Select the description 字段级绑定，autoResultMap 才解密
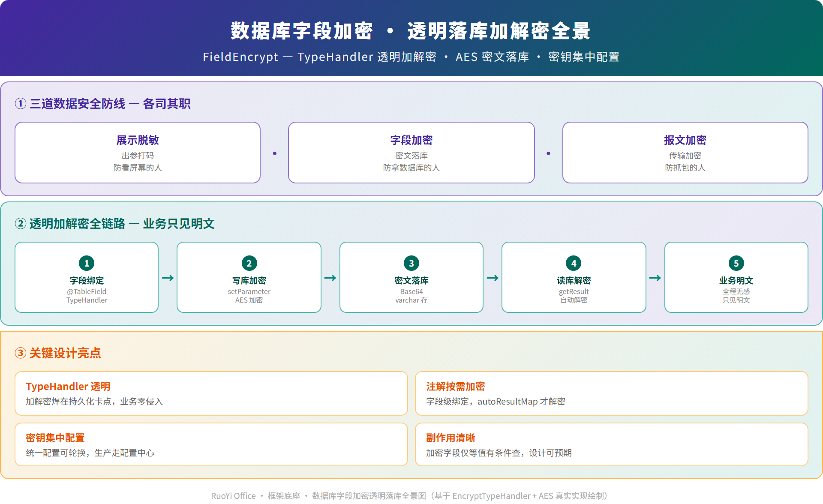This screenshot has width=823, height=504. click(x=496, y=402)
